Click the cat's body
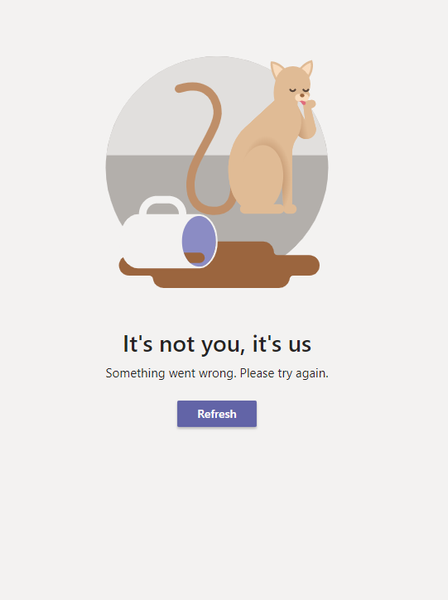 [x=260, y=161]
